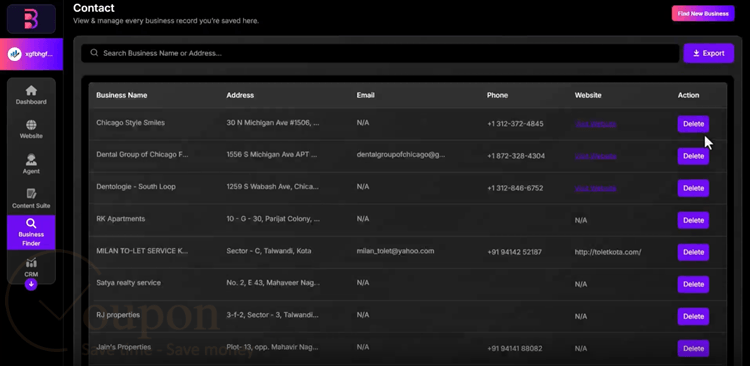The image size is (750, 366).
Task: Focus the Search Business Name or Address field
Action: 380,53
